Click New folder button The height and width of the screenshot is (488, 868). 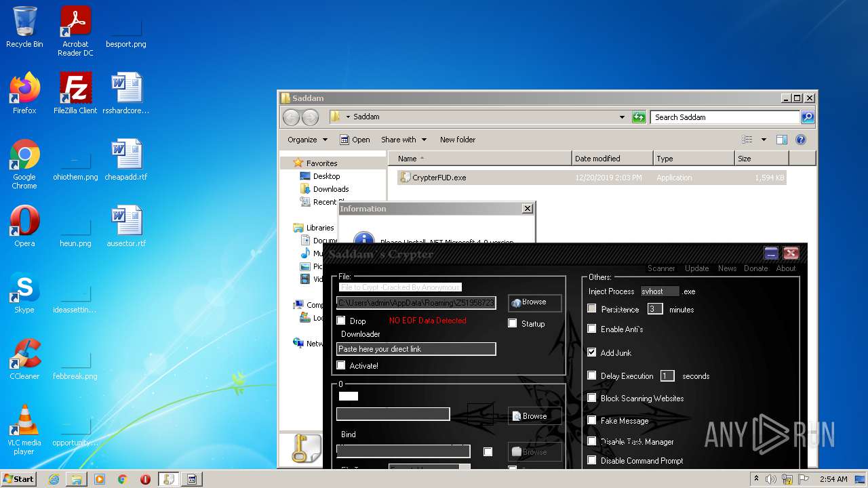[x=458, y=140]
